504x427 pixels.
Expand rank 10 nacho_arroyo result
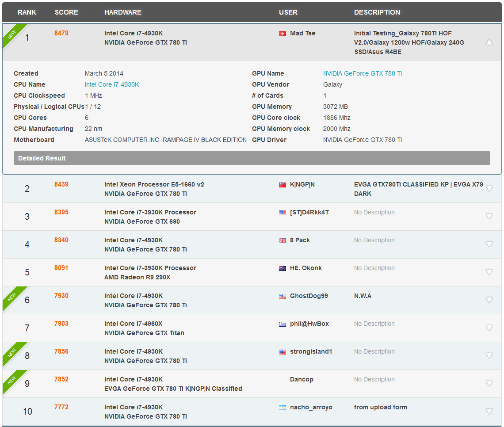[489, 412]
